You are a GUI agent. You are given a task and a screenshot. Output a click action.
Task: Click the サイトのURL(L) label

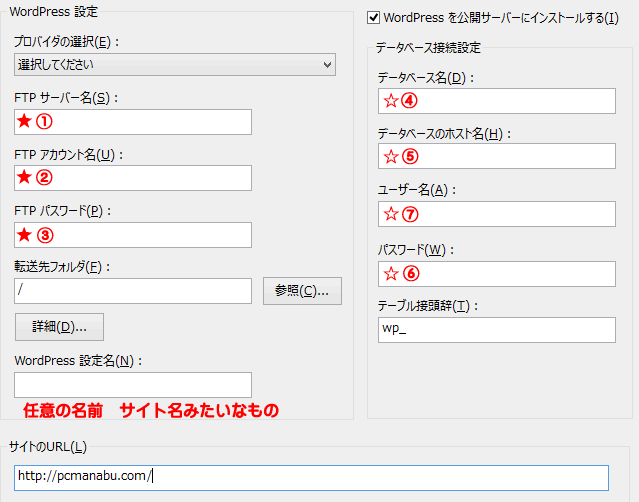48,447
